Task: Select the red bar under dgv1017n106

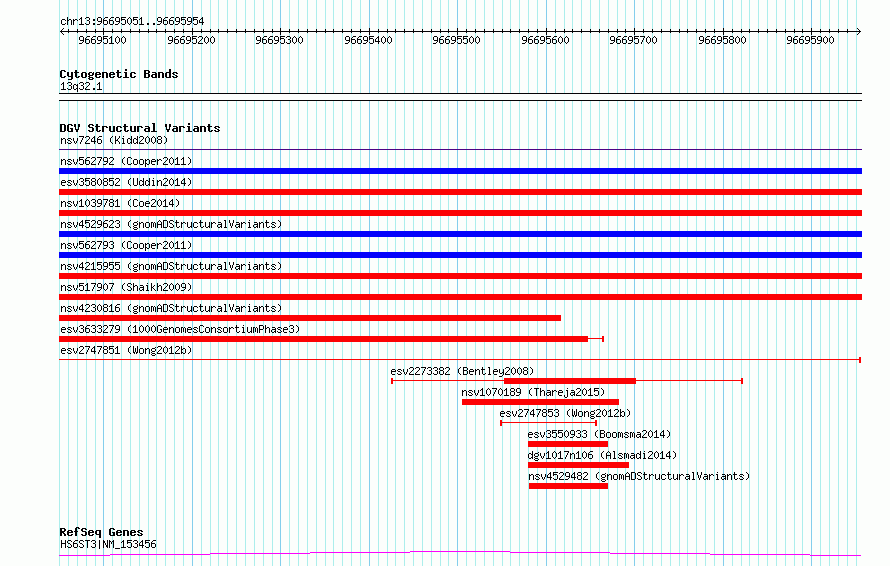Action: (x=578, y=465)
